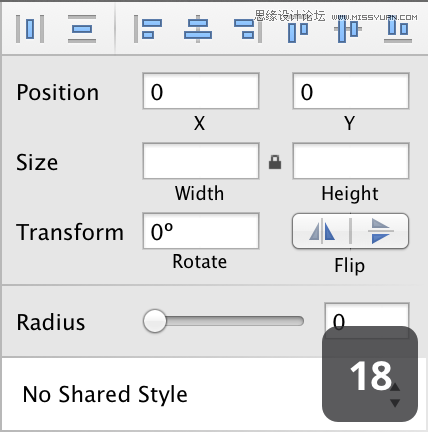Viewport: 428px width, 432px height.
Task: Click the Rotate angle field
Action: [201, 231]
